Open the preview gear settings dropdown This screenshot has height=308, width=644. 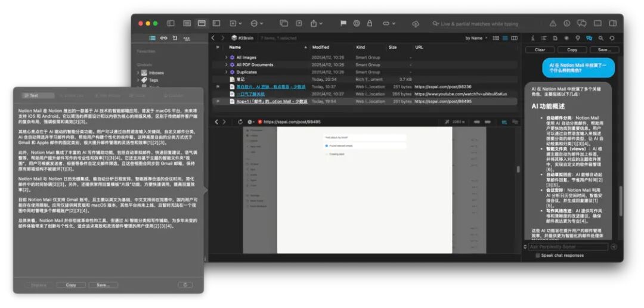click(x=250, y=122)
